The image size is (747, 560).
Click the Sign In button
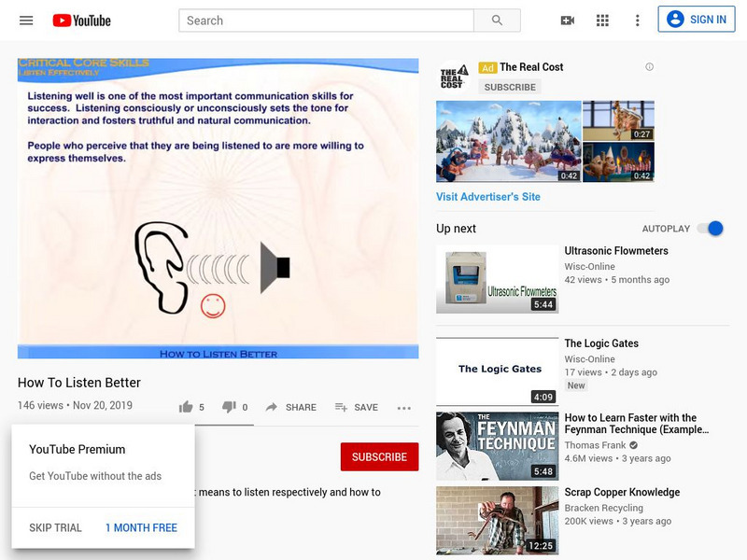696,20
